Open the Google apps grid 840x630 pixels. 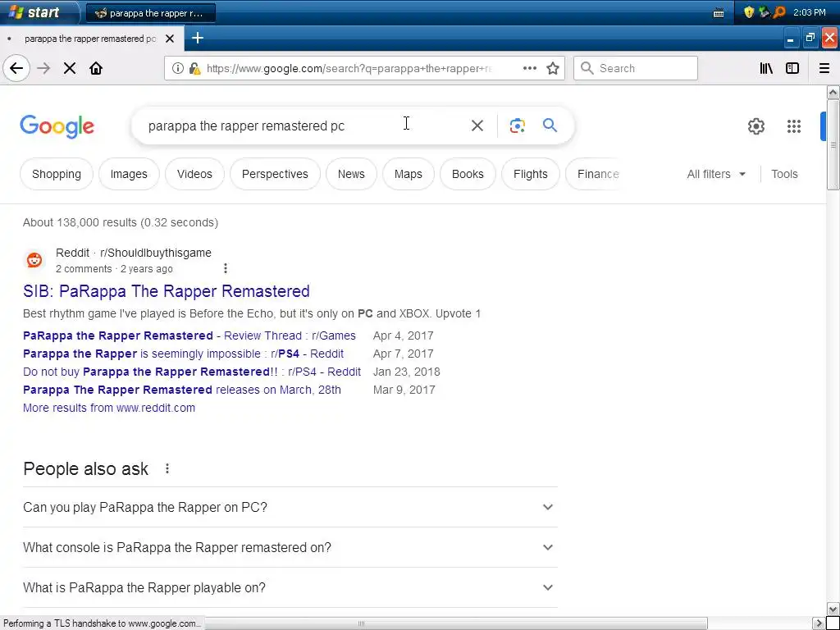point(794,126)
